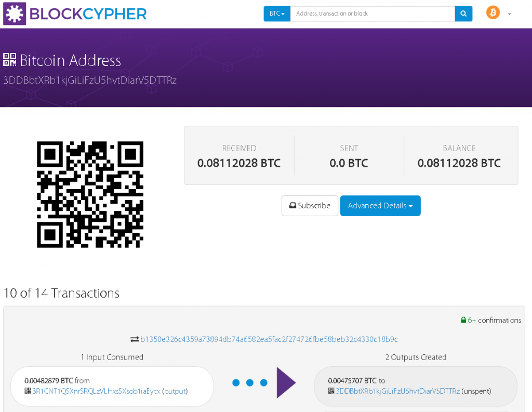This screenshot has width=532, height=412.
Task: Click the swap arrows icon beside transaction hash
Action: click(x=135, y=339)
